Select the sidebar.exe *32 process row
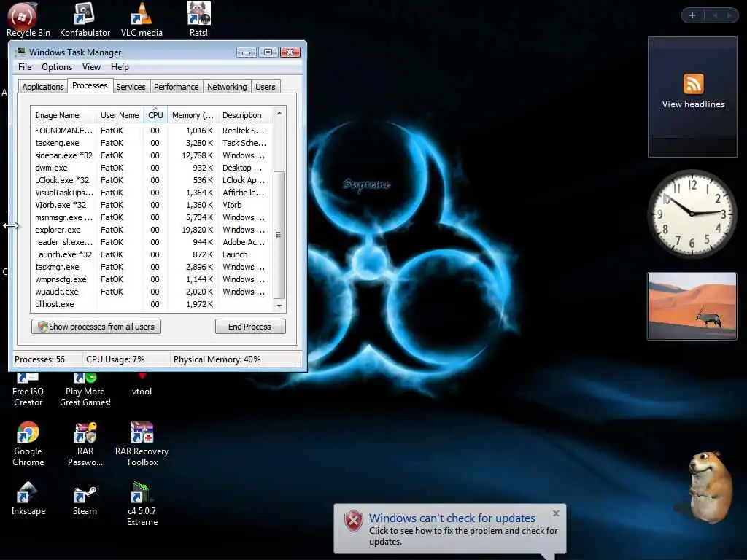The width and height of the screenshot is (747, 560). (152, 155)
